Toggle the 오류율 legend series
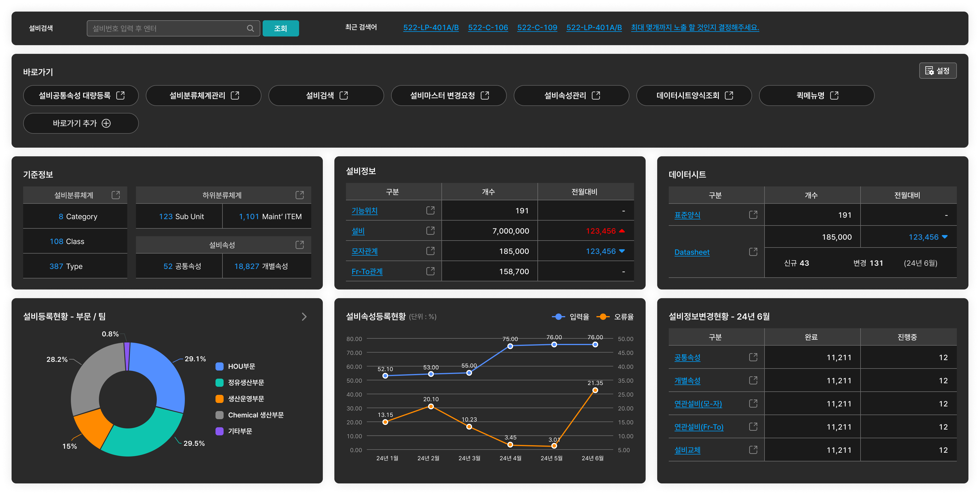Image resolution: width=980 pixels, height=495 pixels. pos(615,316)
